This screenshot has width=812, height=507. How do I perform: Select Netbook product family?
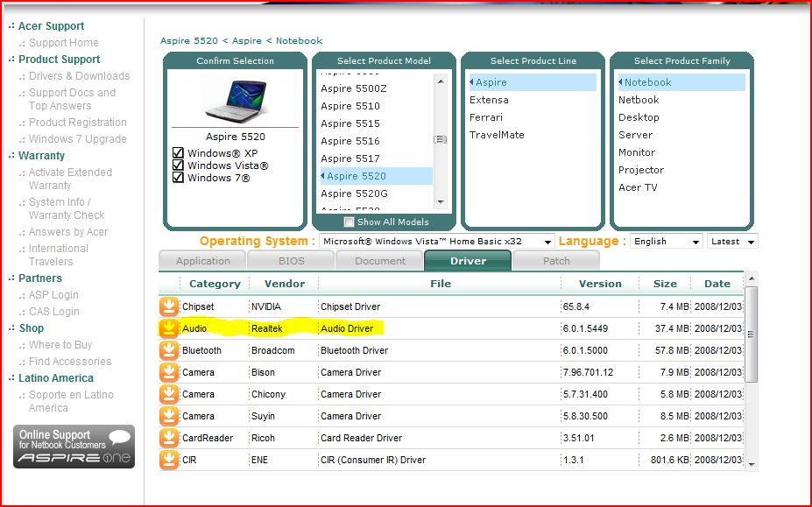pos(639,100)
